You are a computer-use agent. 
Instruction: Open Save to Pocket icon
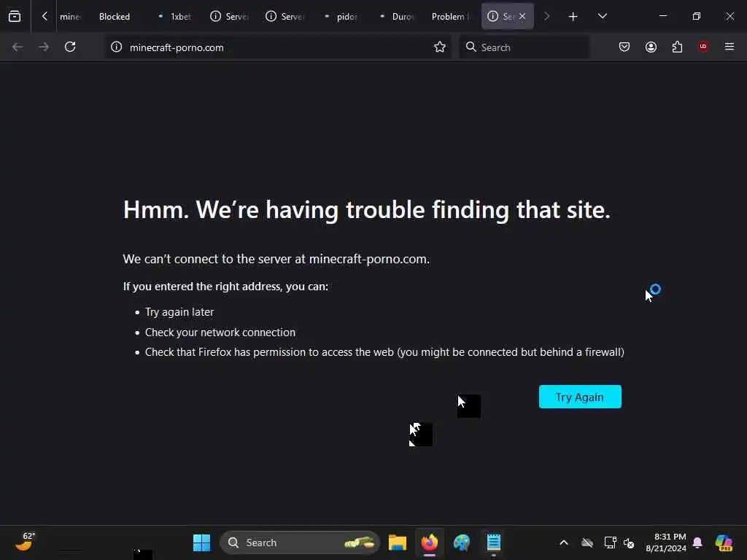624,47
